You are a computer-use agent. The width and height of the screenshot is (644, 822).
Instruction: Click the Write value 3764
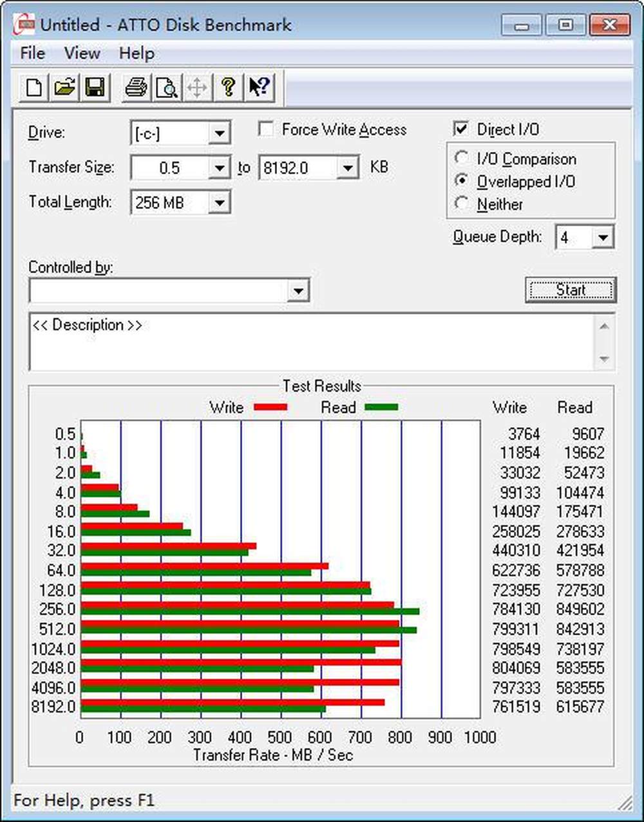(524, 434)
